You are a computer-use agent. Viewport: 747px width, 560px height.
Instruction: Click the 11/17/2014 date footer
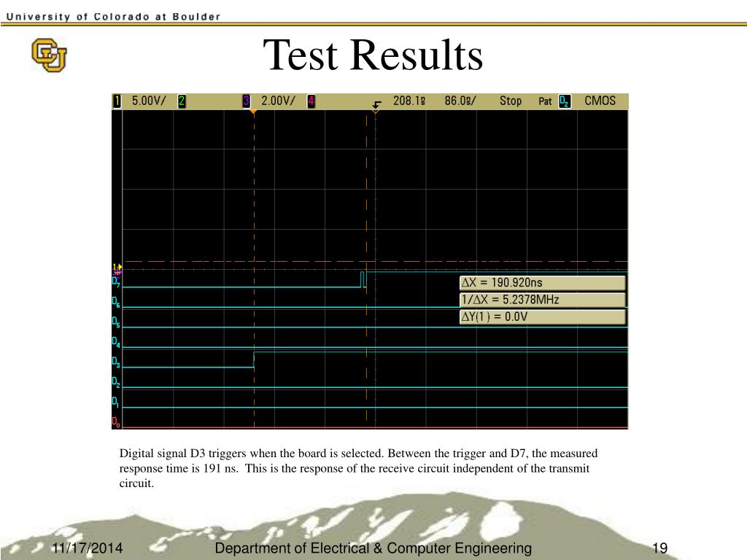point(87,548)
